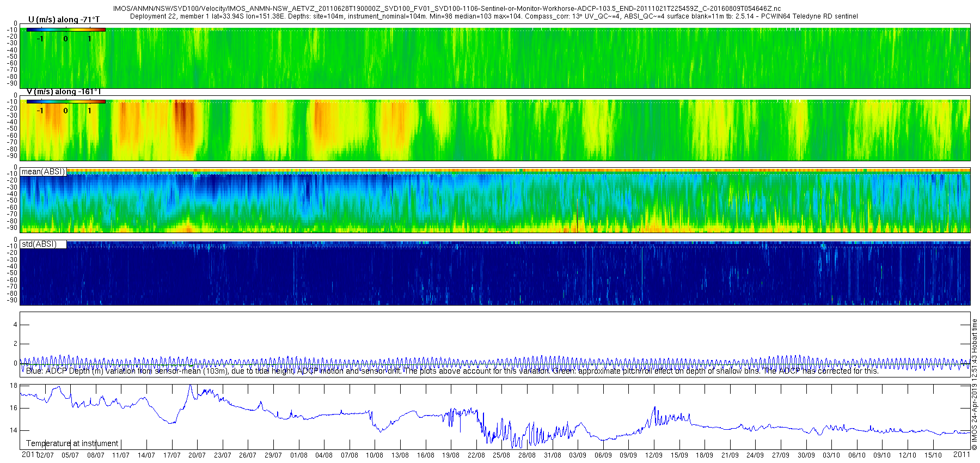Click the '16' tick on the temperature axis
The width and height of the screenshot is (980, 463).
[14, 408]
